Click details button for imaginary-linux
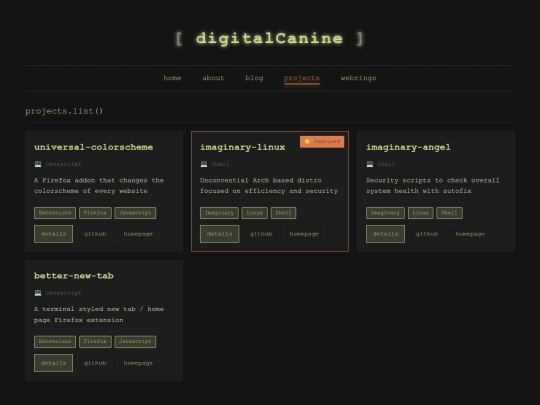 [x=219, y=234]
